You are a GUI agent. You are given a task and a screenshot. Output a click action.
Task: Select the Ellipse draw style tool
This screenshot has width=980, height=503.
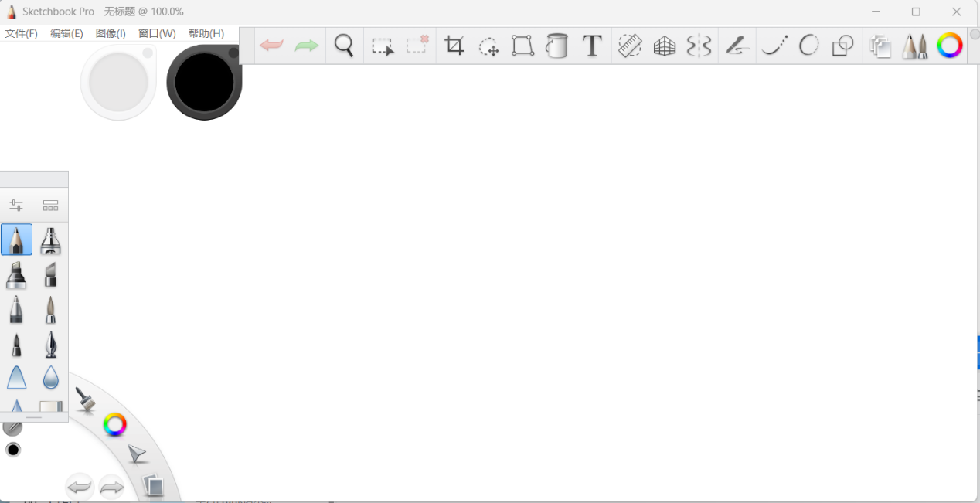click(808, 46)
